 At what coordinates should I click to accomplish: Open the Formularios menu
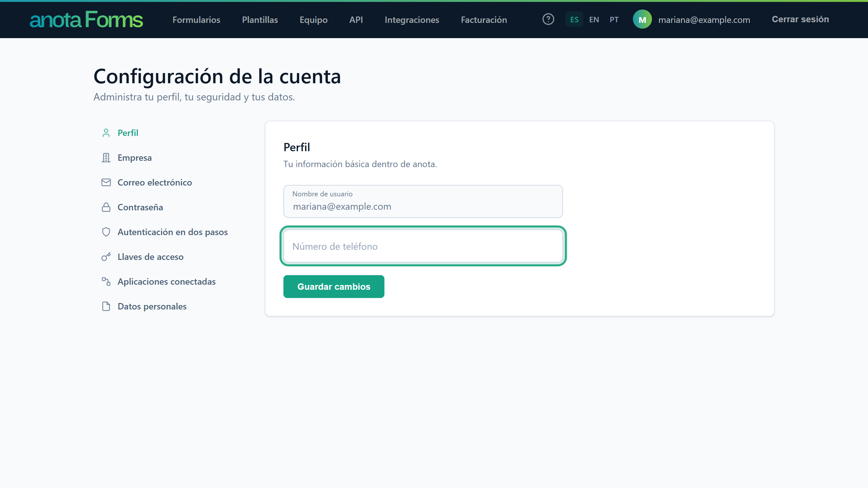click(x=196, y=20)
